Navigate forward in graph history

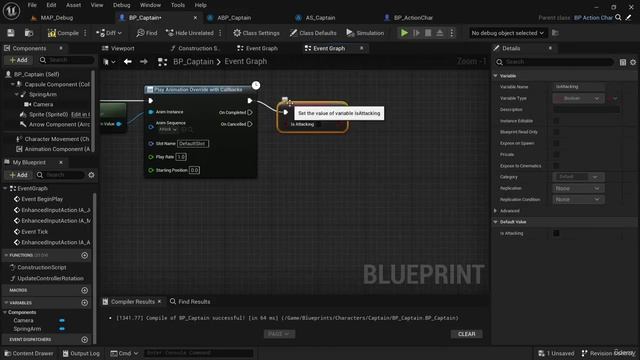tap(143, 62)
